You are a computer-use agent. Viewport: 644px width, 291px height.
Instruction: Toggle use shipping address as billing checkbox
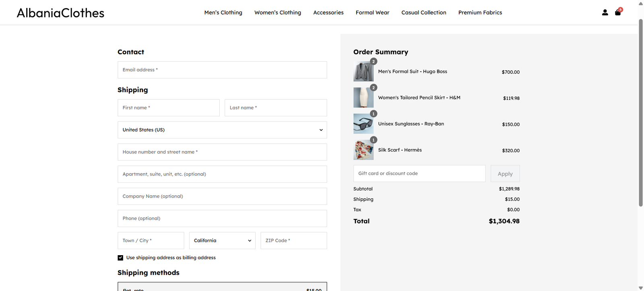[x=120, y=258]
